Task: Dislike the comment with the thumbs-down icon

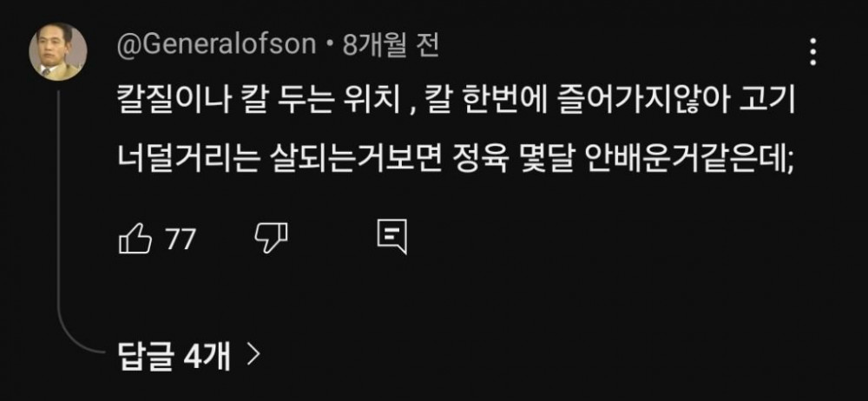Action: click(271, 240)
